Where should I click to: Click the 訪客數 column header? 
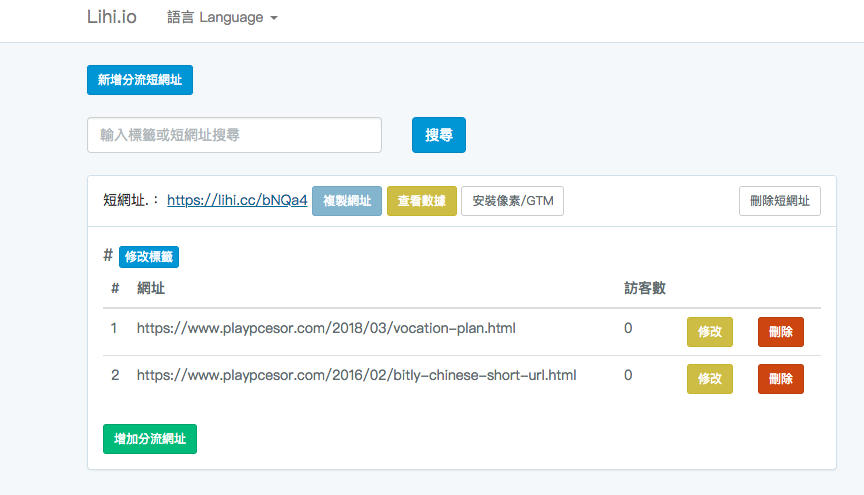[x=645, y=288]
